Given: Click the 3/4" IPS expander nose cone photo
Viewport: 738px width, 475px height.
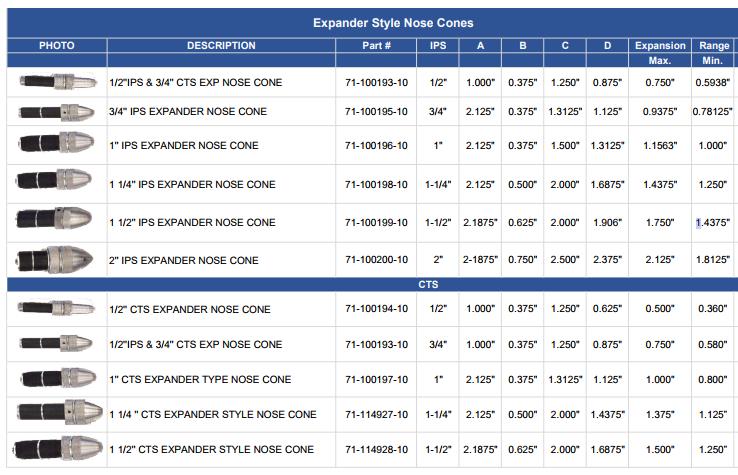Looking at the screenshot, I should (55, 112).
